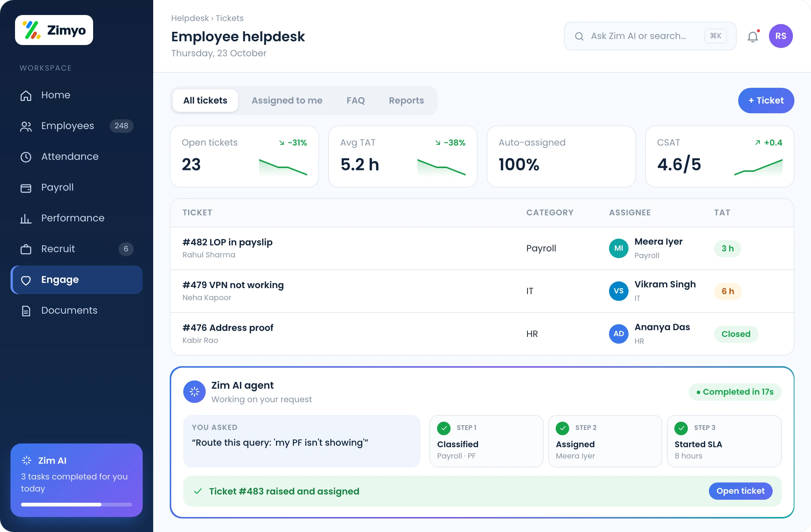Viewport: 811px width, 532px height.
Task: Switch to All tickets tab
Action: point(205,101)
